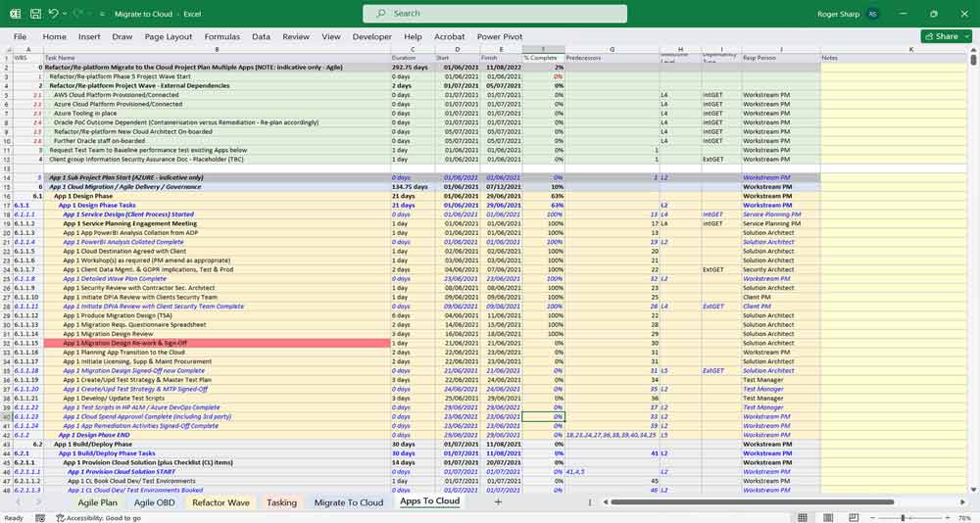The width and height of the screenshot is (980, 523).
Task: Click the zoom in plus icon
Action: coord(948,517)
